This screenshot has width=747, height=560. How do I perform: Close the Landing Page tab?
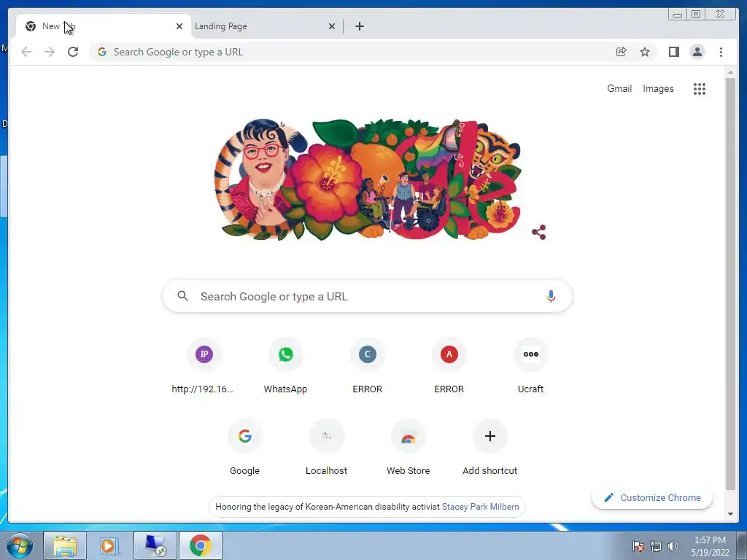332,26
